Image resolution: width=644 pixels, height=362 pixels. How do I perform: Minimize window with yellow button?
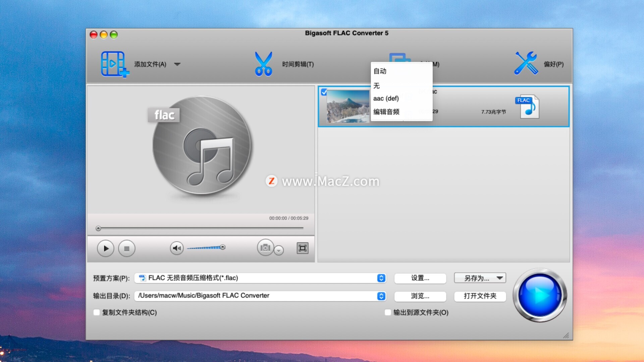pyautogui.click(x=104, y=35)
